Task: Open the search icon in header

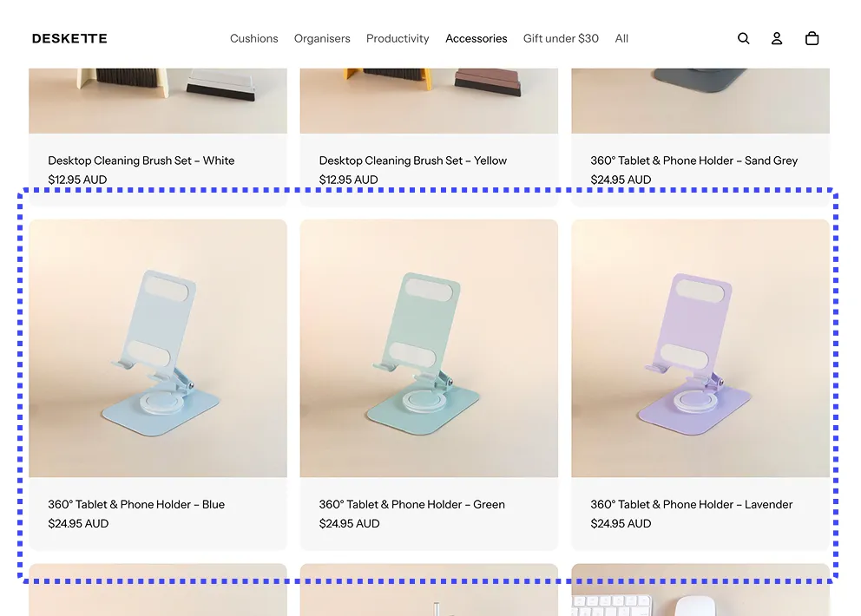Action: tap(744, 38)
